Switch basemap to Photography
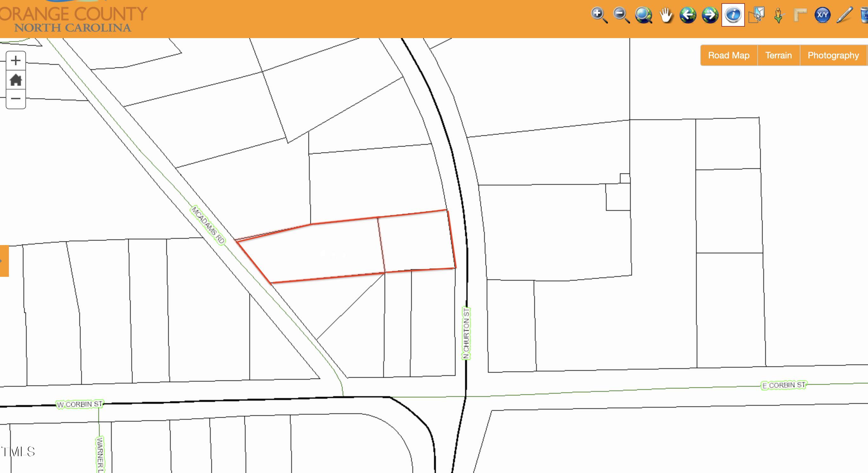The height and width of the screenshot is (473, 868). [x=833, y=55]
